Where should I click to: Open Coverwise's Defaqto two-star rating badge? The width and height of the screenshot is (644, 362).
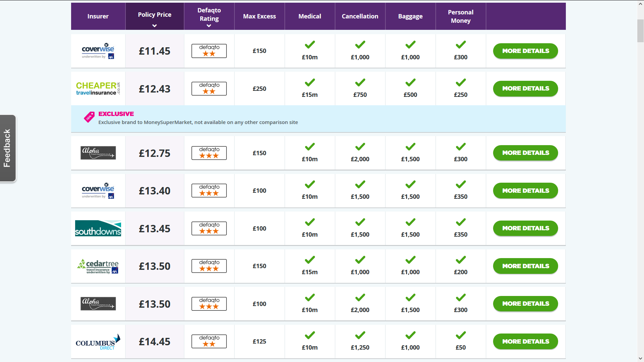click(209, 51)
